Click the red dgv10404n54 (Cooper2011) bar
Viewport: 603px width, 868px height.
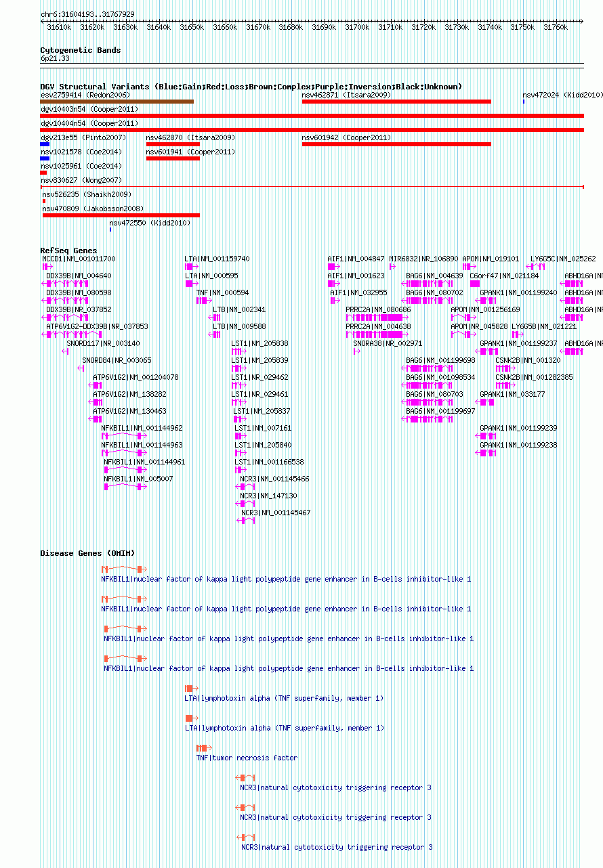(x=312, y=130)
